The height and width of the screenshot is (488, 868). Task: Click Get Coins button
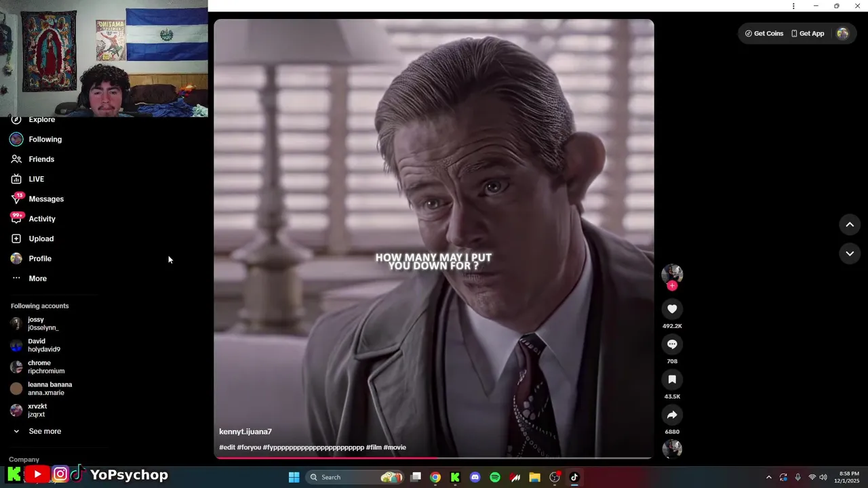click(764, 33)
